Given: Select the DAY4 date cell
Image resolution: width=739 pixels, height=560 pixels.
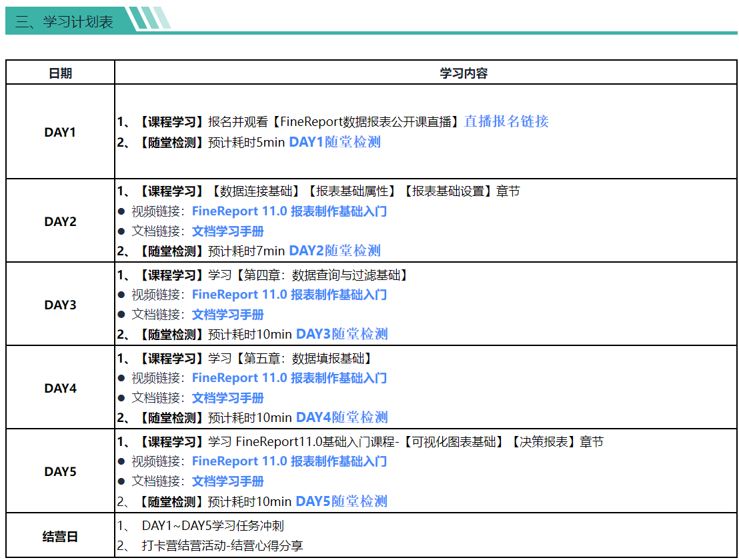Looking at the screenshot, I should click(60, 388).
